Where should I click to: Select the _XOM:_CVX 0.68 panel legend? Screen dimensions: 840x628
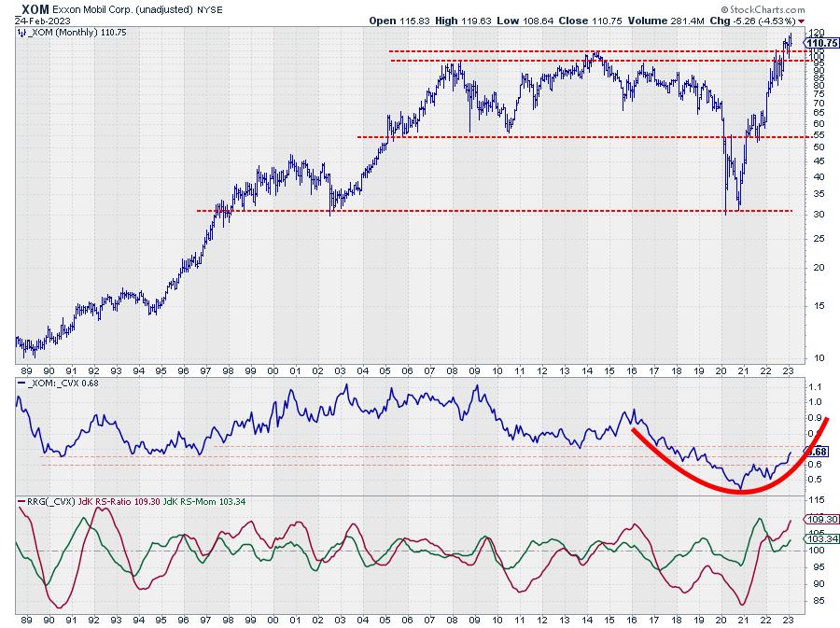tap(63, 384)
